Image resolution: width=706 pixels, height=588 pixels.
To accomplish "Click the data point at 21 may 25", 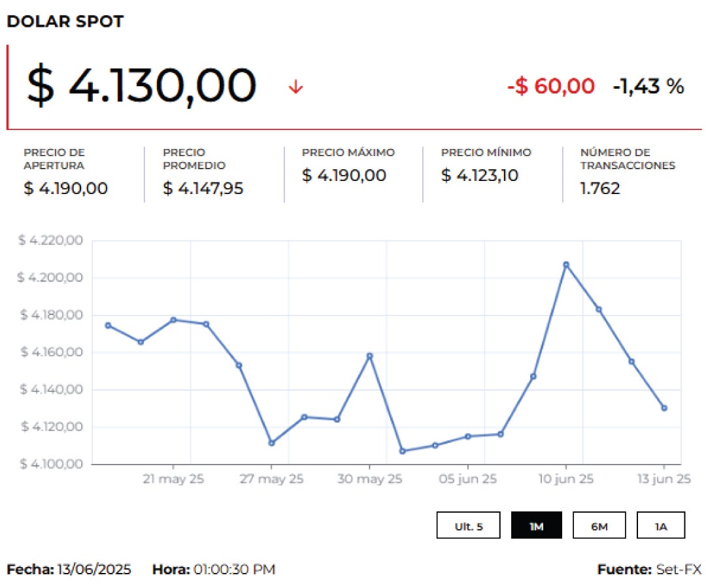I will click(173, 320).
